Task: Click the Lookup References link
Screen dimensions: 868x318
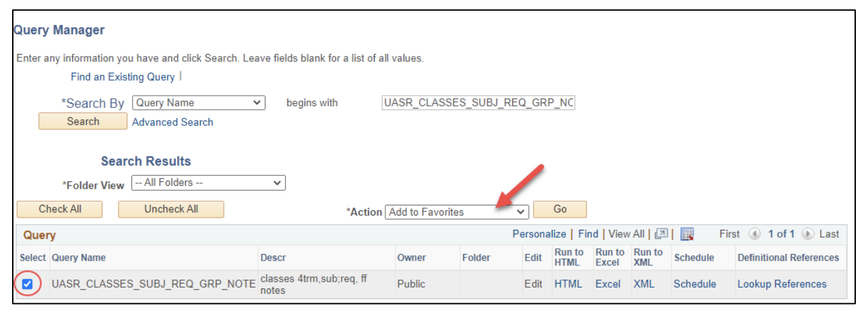Action: click(782, 284)
